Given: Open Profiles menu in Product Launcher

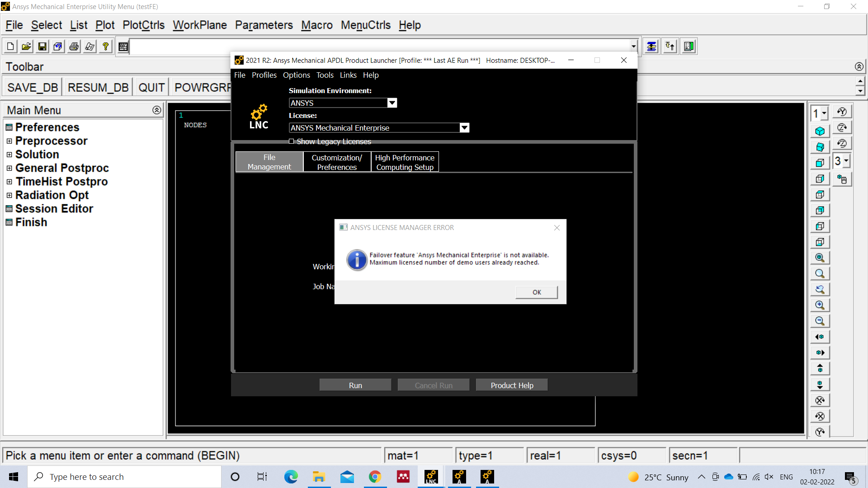Looking at the screenshot, I should point(264,75).
